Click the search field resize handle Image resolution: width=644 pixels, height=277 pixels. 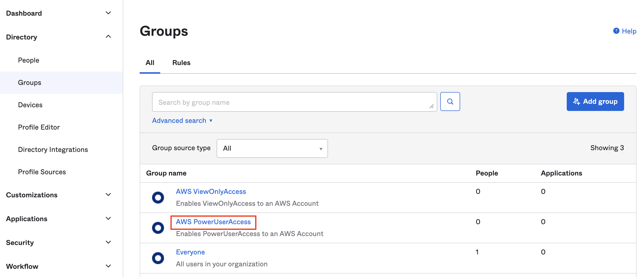point(431,106)
